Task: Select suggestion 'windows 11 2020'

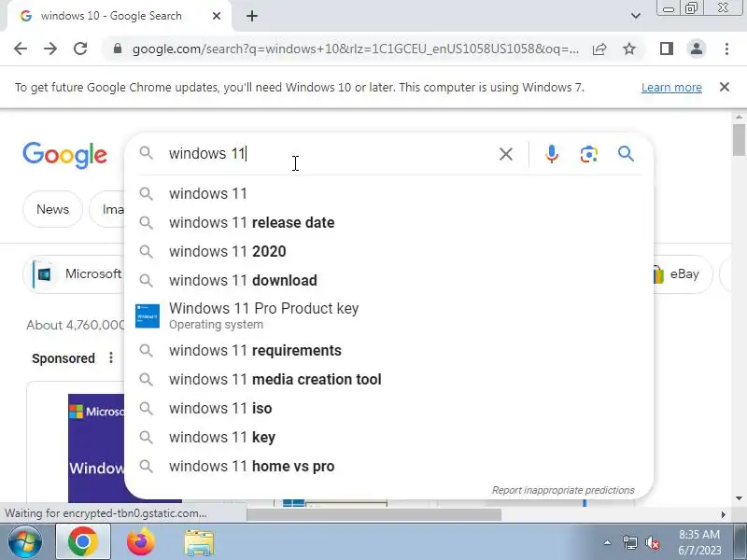Action: click(388, 251)
